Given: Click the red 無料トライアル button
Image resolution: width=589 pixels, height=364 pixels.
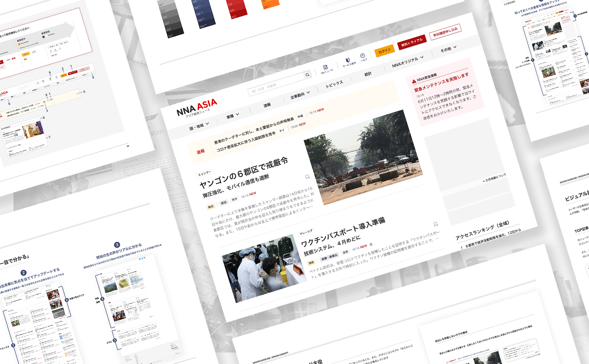Looking at the screenshot, I should (x=412, y=42).
